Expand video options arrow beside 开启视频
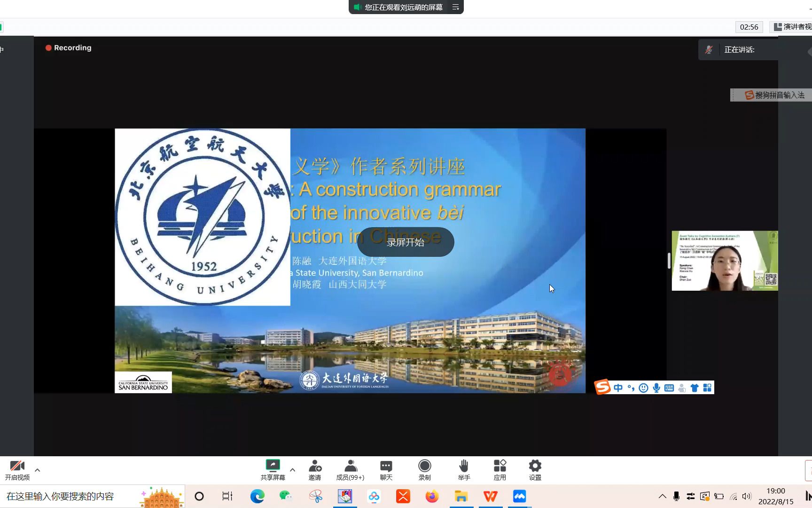This screenshot has height=508, width=812. click(x=38, y=470)
